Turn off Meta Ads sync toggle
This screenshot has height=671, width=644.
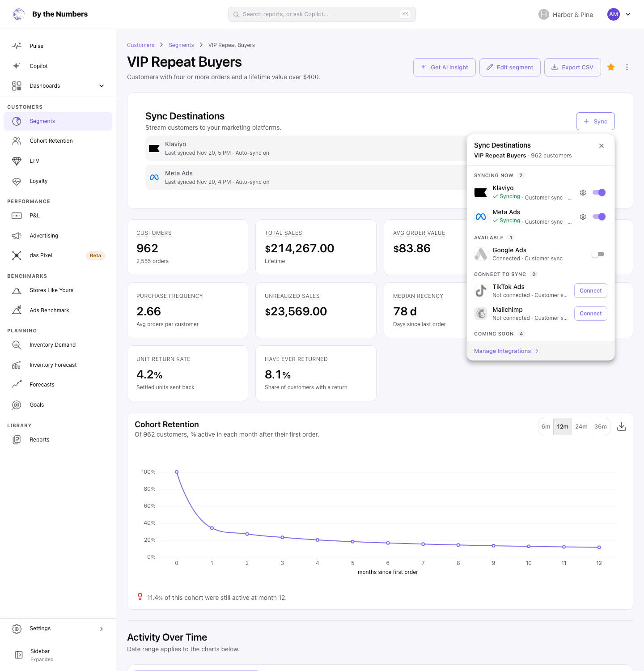(599, 217)
